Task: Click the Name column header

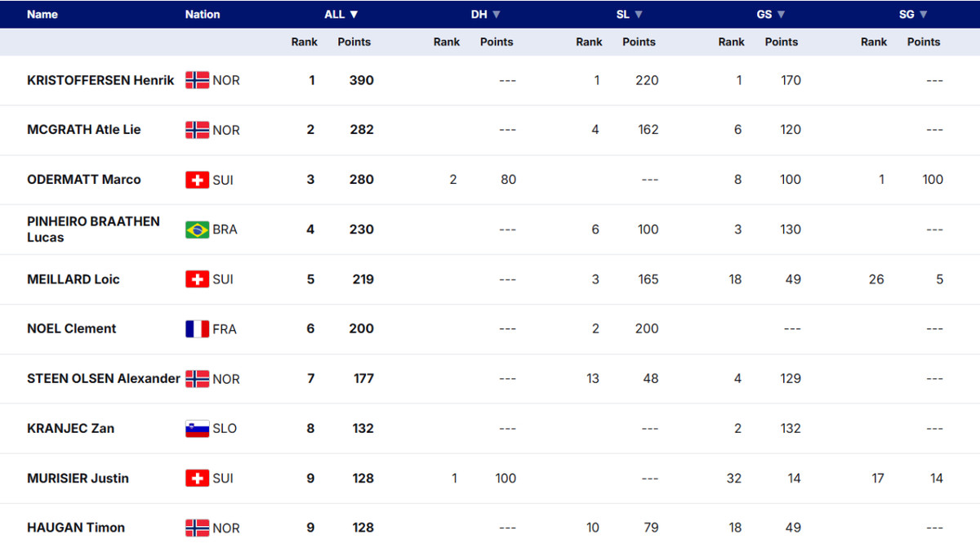Action: (x=42, y=15)
